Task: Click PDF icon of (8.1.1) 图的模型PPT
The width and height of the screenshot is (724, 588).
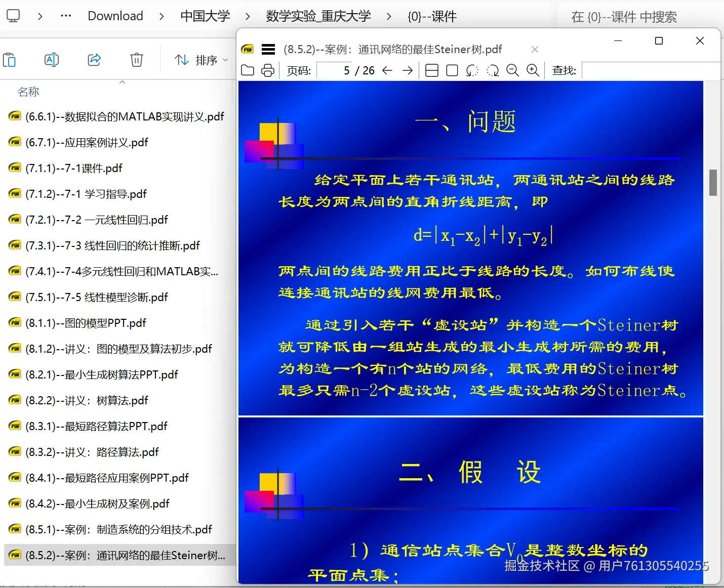Action: pyautogui.click(x=15, y=323)
